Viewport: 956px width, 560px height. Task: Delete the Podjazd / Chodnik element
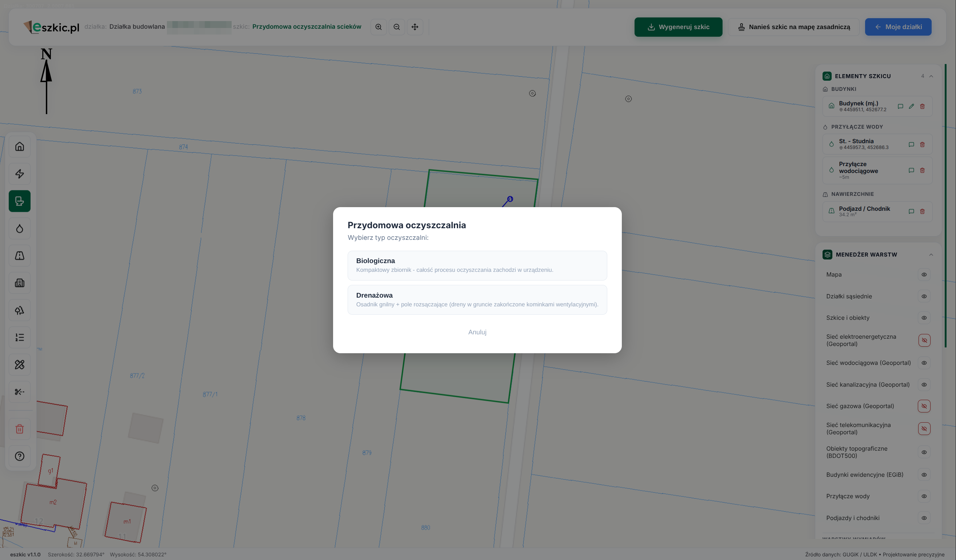pos(922,211)
